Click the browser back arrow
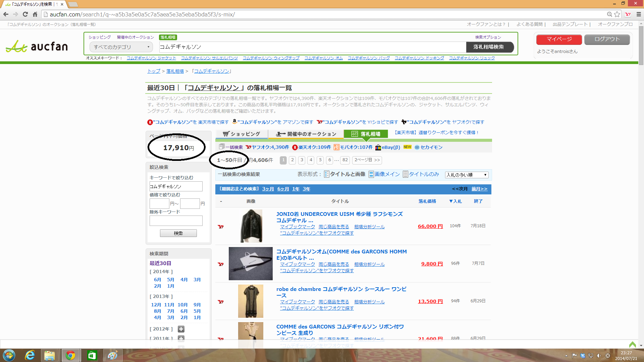Image resolution: width=644 pixels, height=362 pixels. coord(6,14)
